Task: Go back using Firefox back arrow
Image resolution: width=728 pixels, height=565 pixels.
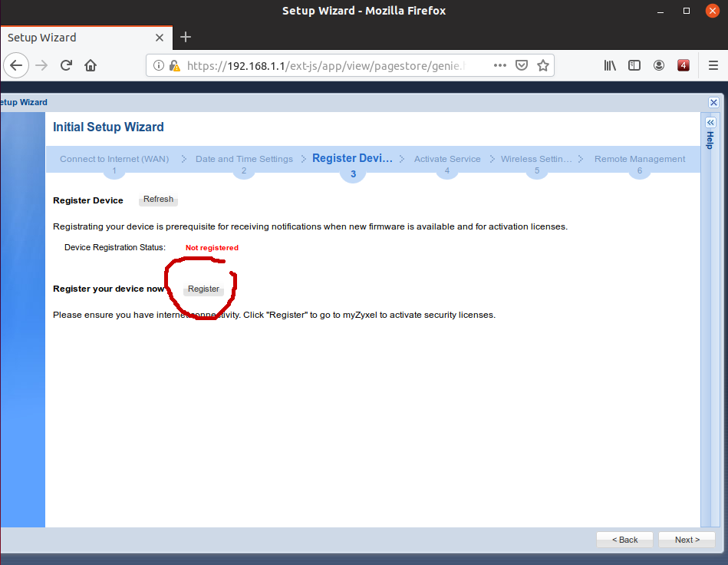Action: tap(16, 65)
